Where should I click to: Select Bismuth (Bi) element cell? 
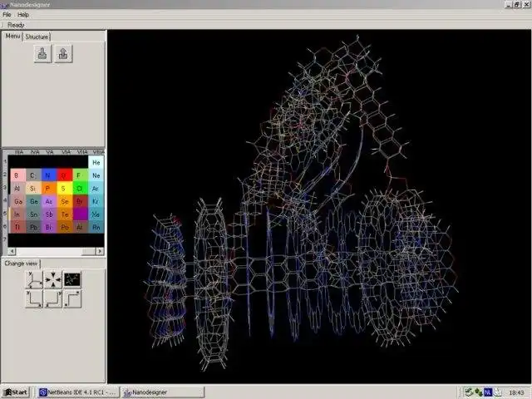pyautogui.click(x=48, y=227)
